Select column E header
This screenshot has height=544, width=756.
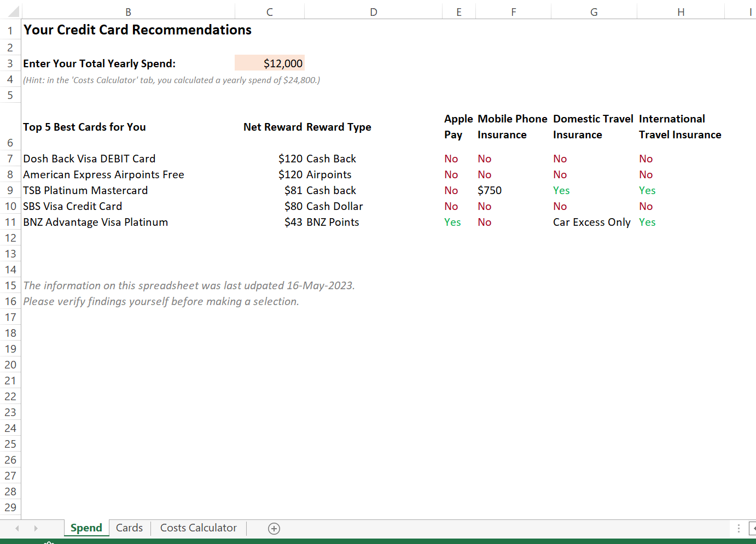tap(459, 12)
